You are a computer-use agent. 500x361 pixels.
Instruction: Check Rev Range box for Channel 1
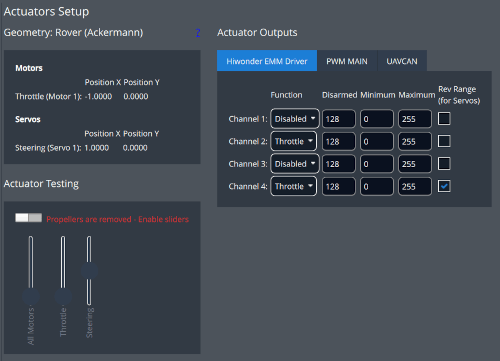point(444,119)
